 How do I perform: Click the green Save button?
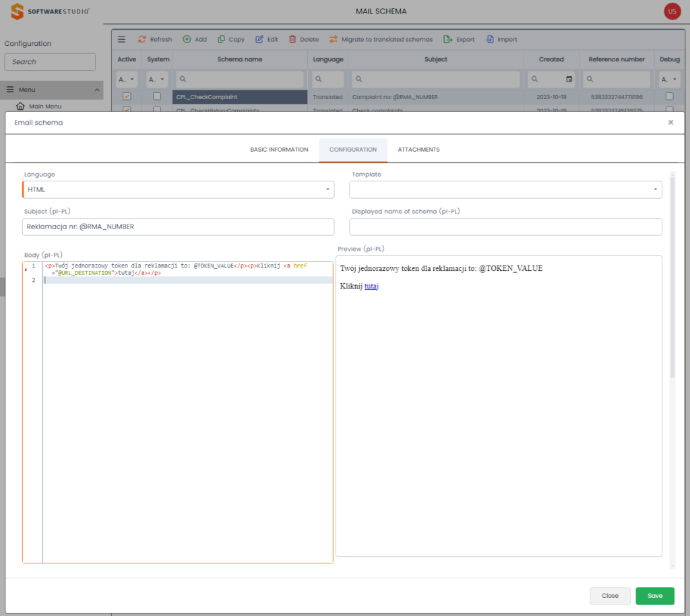(x=655, y=596)
